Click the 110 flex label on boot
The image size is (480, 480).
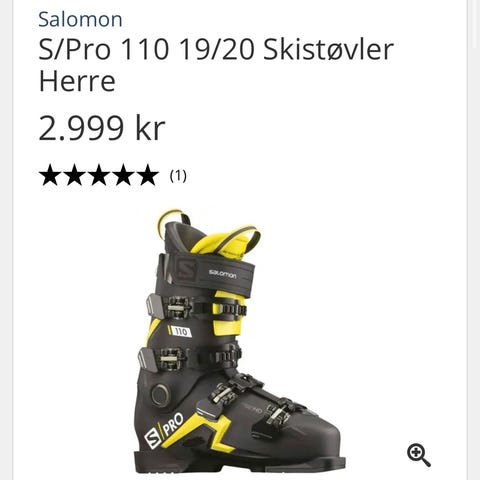(180, 332)
